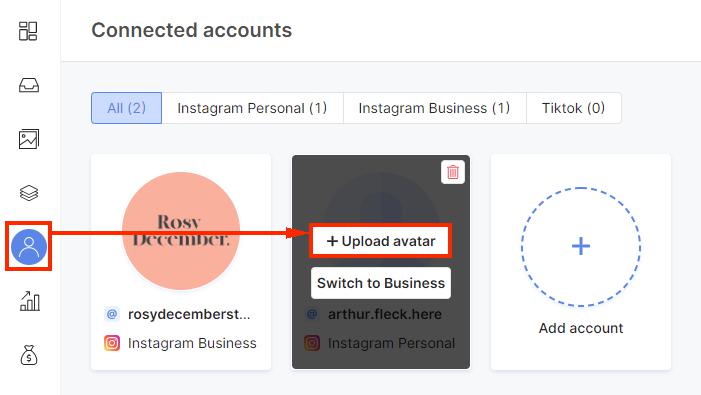Select the All (2) filter tab
Viewport: 701px width, 395px height.
click(127, 108)
